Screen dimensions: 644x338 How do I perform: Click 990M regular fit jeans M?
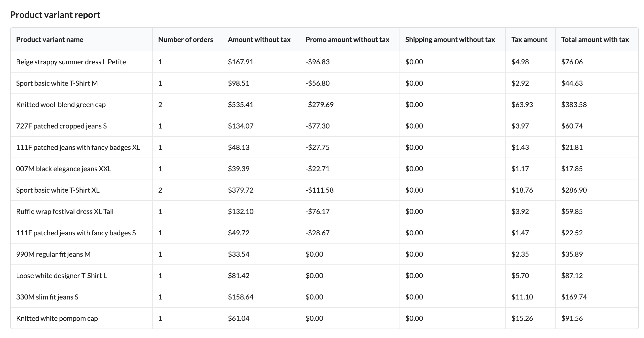[53, 254]
